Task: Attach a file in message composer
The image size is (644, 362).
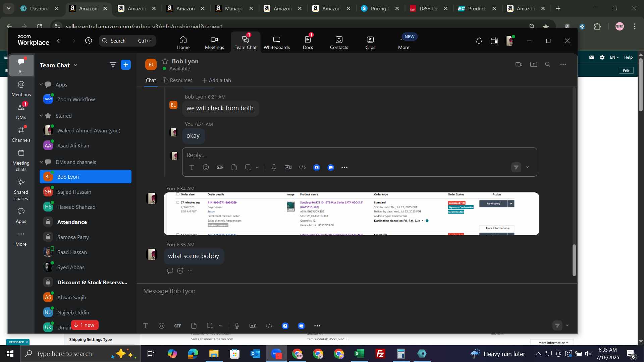Action: [194, 326]
